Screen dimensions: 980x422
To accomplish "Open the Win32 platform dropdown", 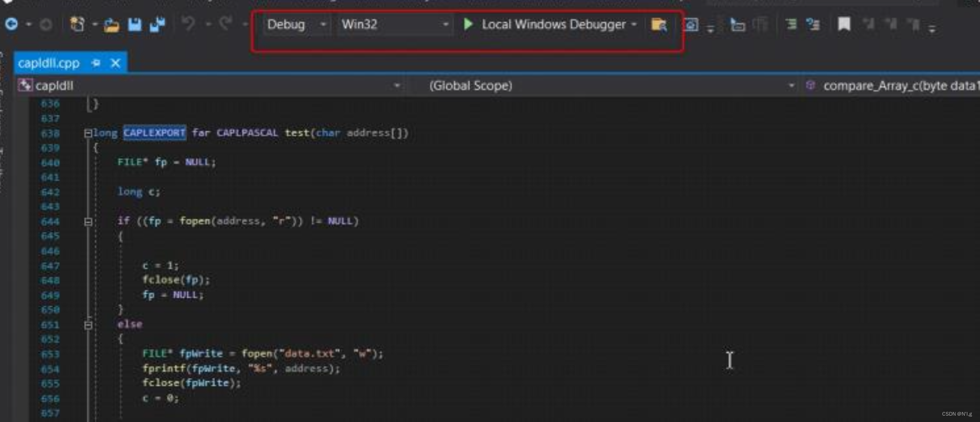I will pos(395,24).
